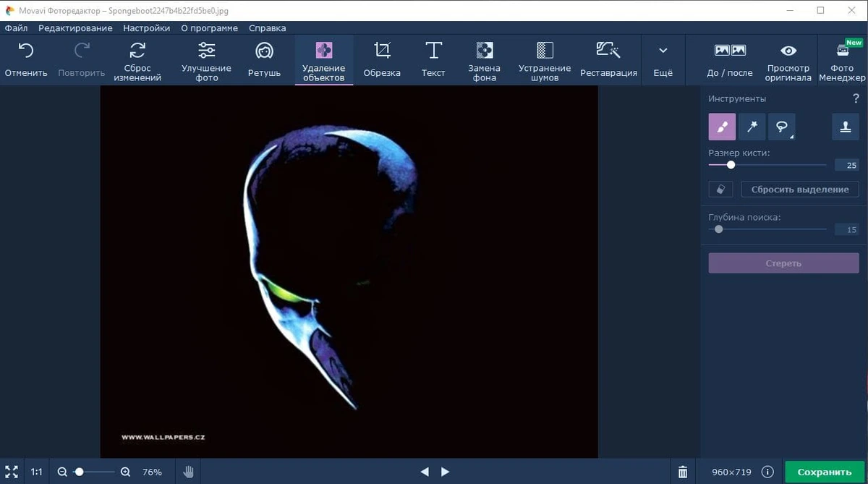Click the Стереть erase button
The height and width of the screenshot is (484, 868).
(x=783, y=263)
